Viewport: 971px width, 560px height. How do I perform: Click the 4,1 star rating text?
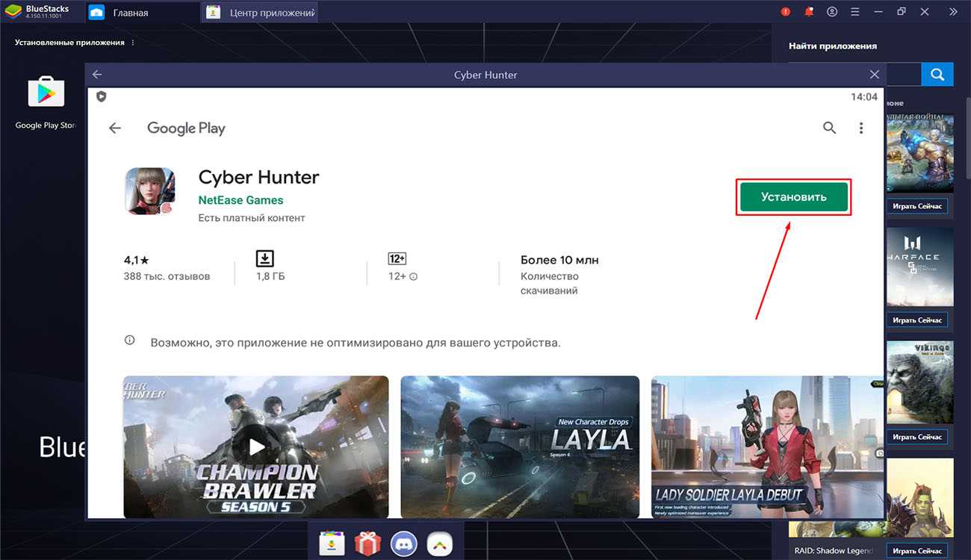click(x=137, y=260)
